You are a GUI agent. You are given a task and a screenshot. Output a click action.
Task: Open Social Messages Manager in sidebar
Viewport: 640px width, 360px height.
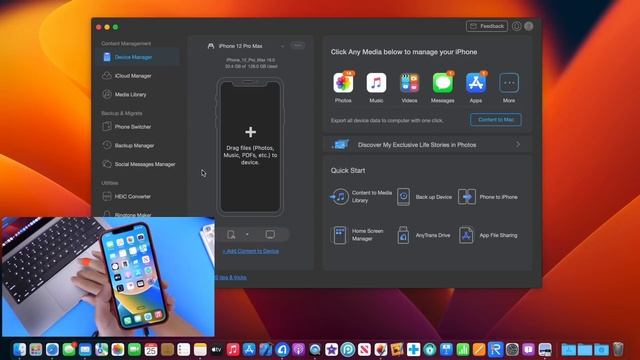(x=139, y=164)
